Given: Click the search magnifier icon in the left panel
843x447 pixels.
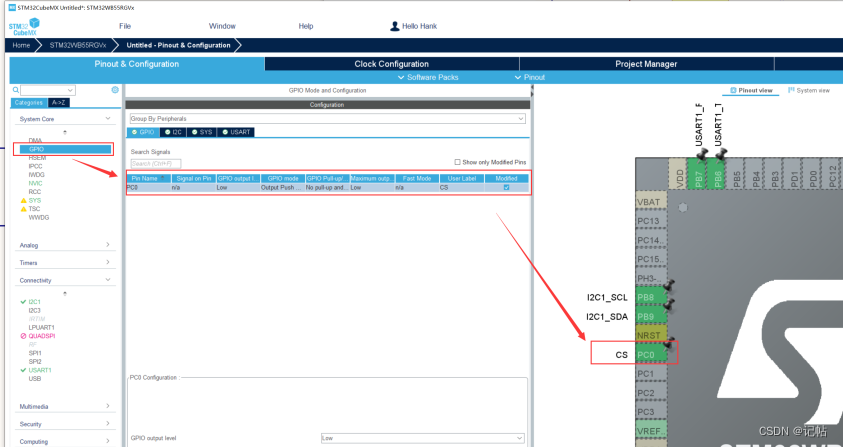Looking at the screenshot, I should click(x=16, y=90).
